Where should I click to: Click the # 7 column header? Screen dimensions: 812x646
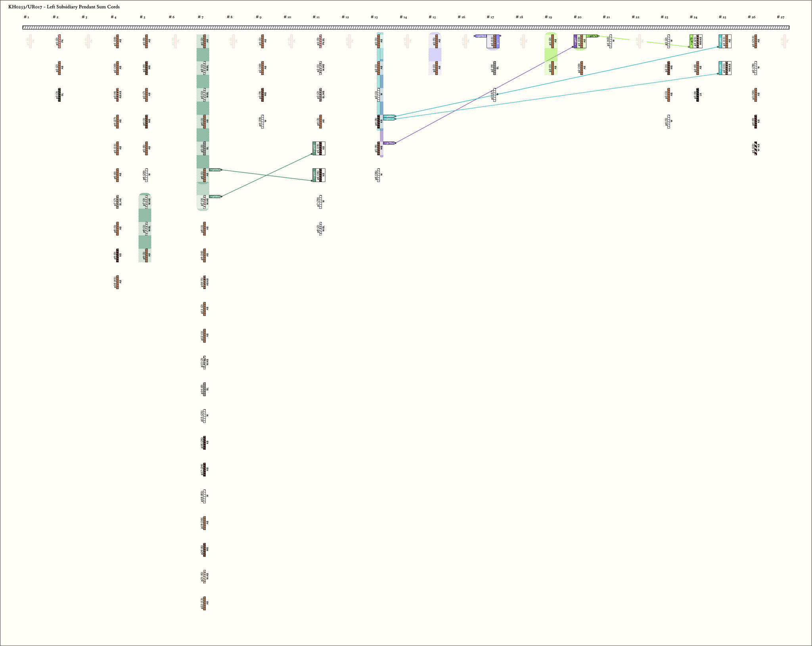click(x=201, y=17)
